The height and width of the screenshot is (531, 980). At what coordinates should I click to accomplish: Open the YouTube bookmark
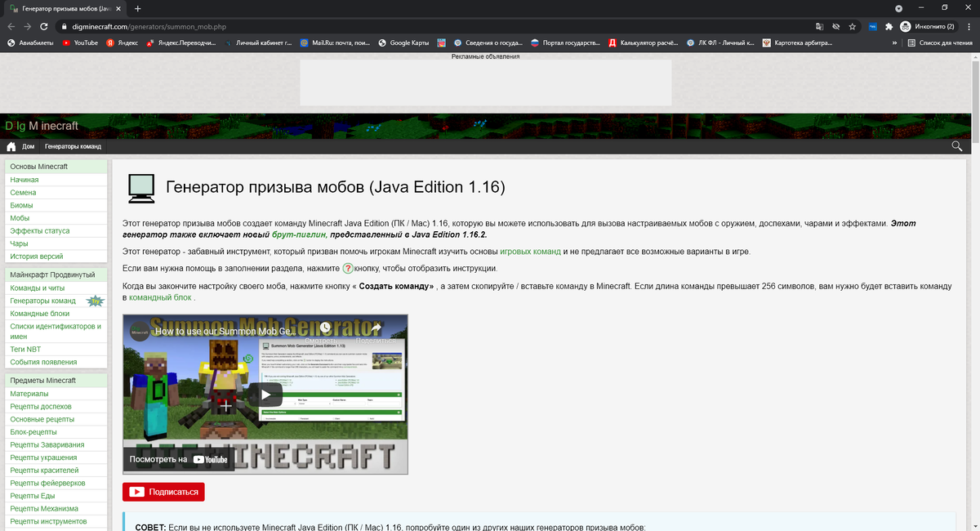(80, 42)
